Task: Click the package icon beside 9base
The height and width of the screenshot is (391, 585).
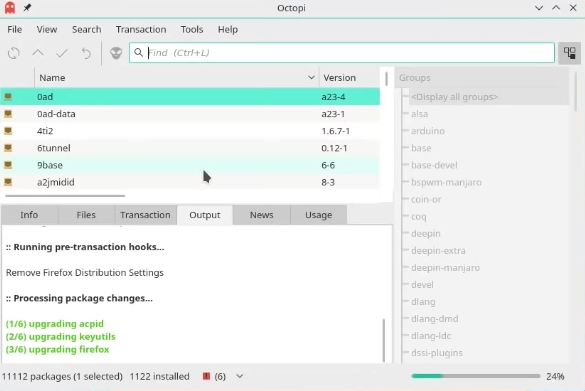Action: click(x=8, y=165)
